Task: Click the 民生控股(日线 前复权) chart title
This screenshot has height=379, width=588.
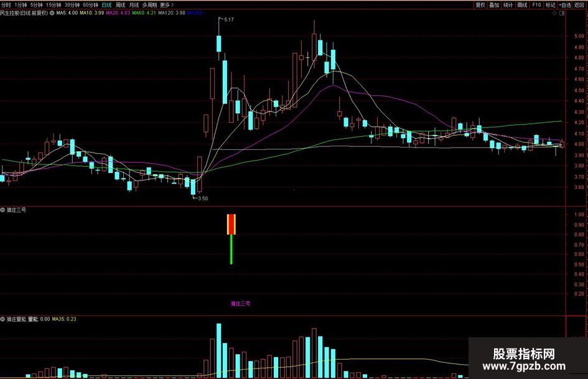Action: (x=24, y=13)
